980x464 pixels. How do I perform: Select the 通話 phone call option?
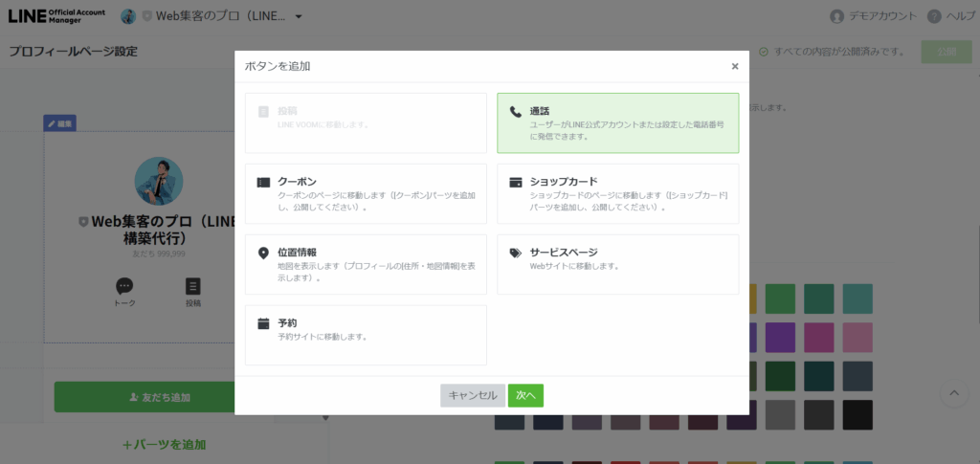(x=617, y=122)
